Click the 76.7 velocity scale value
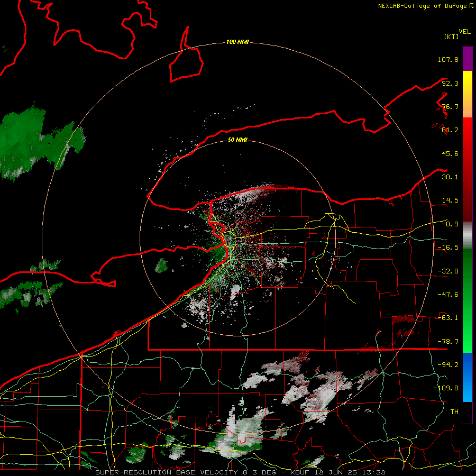Screen dimensions: 476x476 [x=450, y=106]
